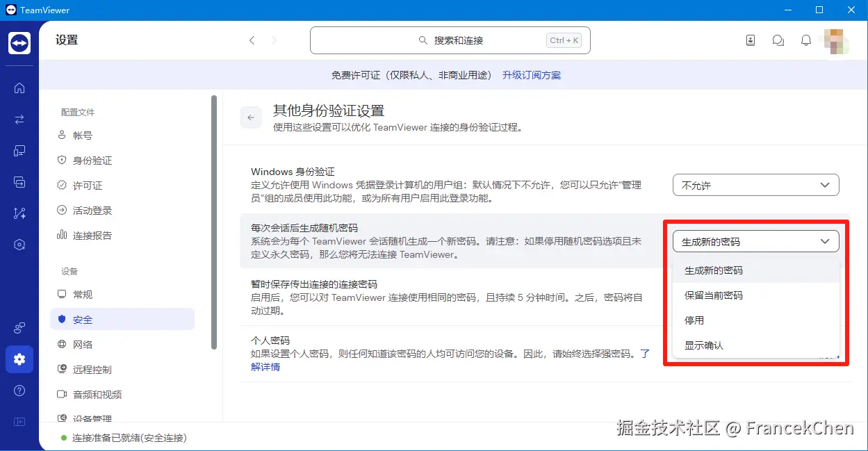Open the Home icon in left rail

click(x=19, y=88)
